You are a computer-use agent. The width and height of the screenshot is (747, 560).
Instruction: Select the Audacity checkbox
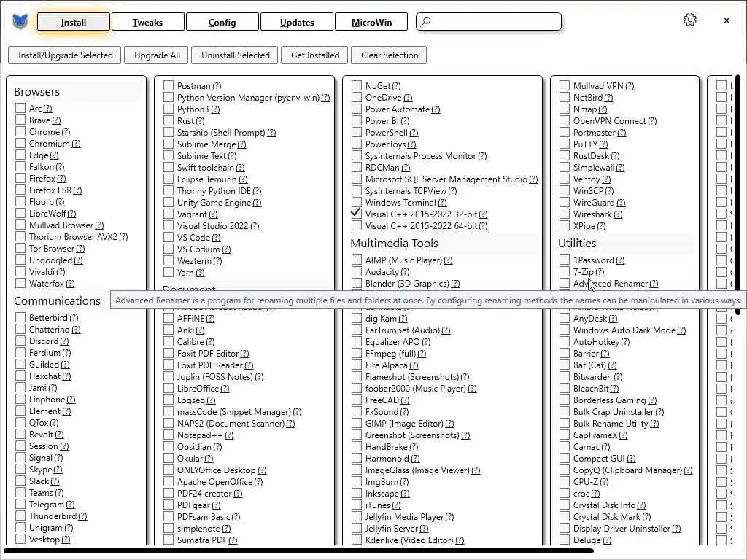click(356, 271)
